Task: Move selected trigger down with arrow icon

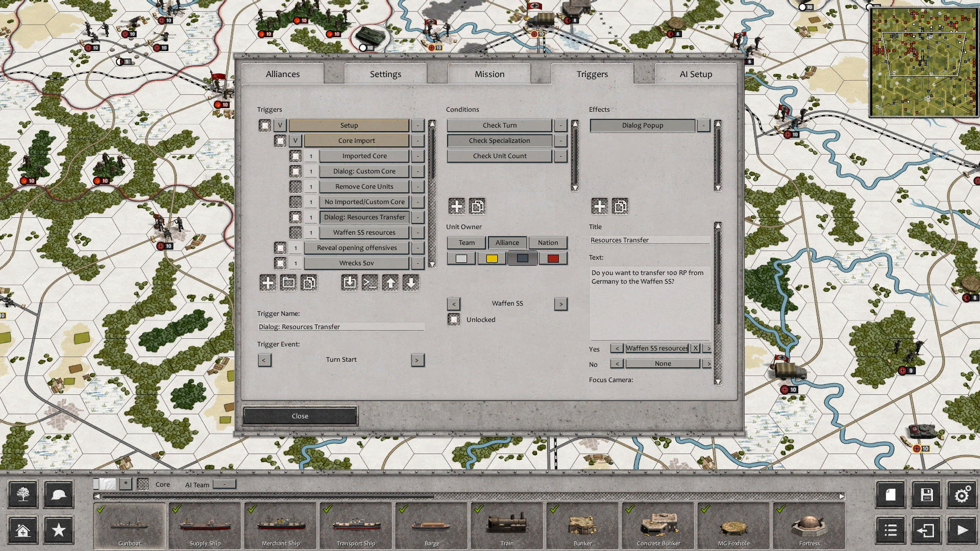Action: point(411,283)
